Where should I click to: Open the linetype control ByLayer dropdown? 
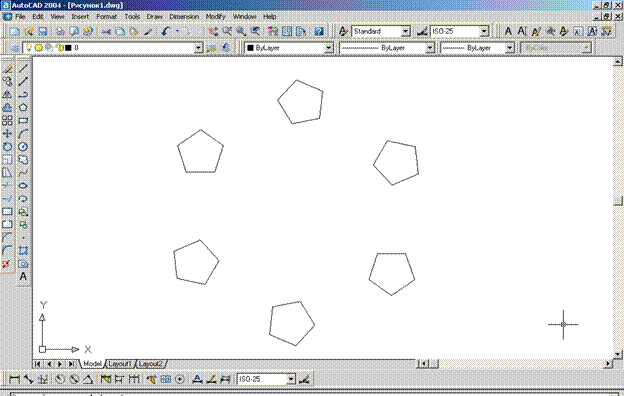tap(429, 48)
